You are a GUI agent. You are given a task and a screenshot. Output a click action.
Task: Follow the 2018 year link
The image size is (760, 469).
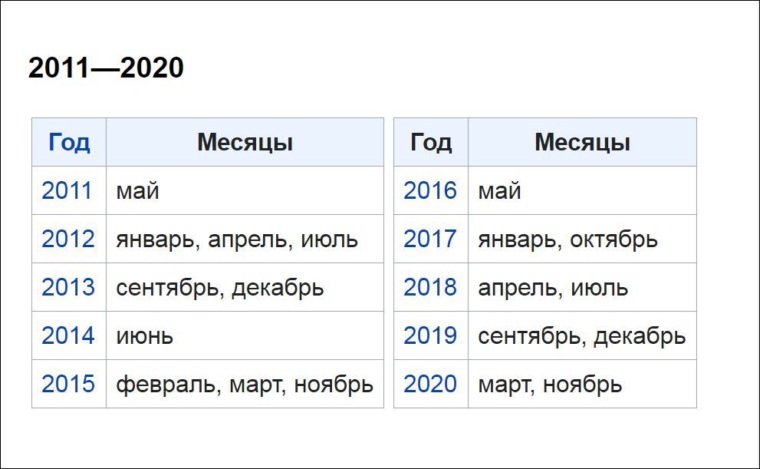click(430, 287)
